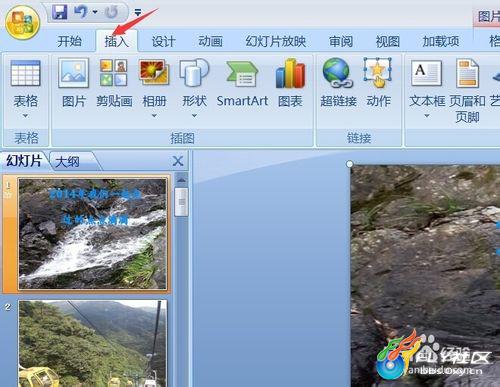Image resolution: width=500 pixels, height=387 pixels.
Task: Click the 动作 action icon
Action: click(x=378, y=83)
